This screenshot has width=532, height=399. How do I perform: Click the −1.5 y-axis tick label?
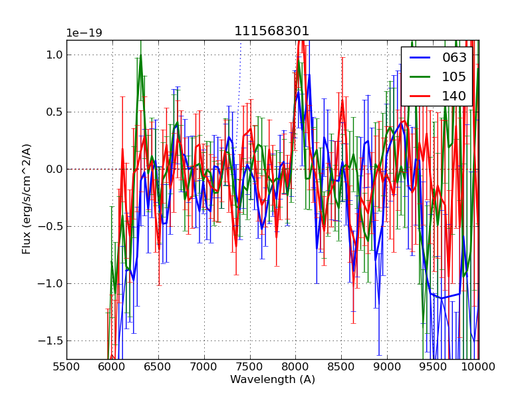tap(52, 340)
